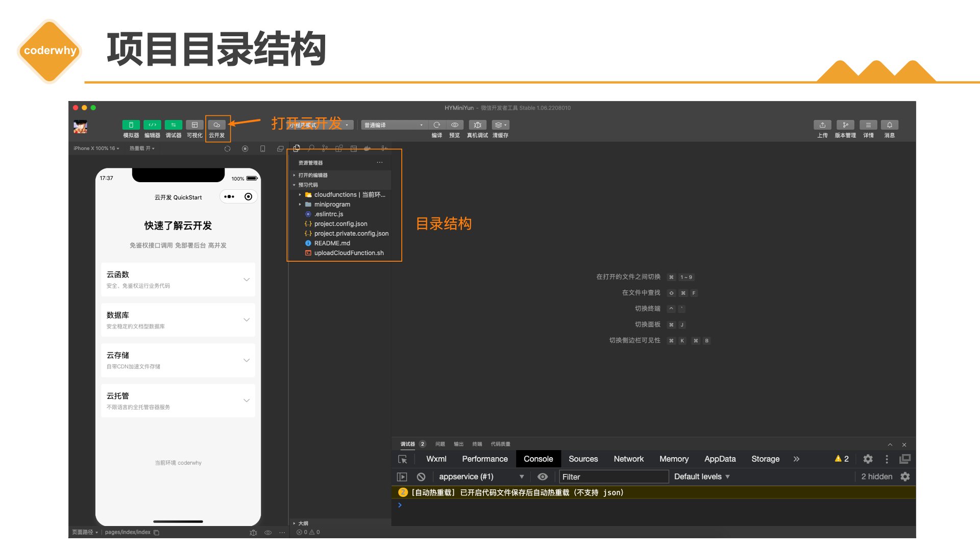Image resolution: width=980 pixels, height=551 pixels.
Task: Open the README.md file
Action: [340, 243]
